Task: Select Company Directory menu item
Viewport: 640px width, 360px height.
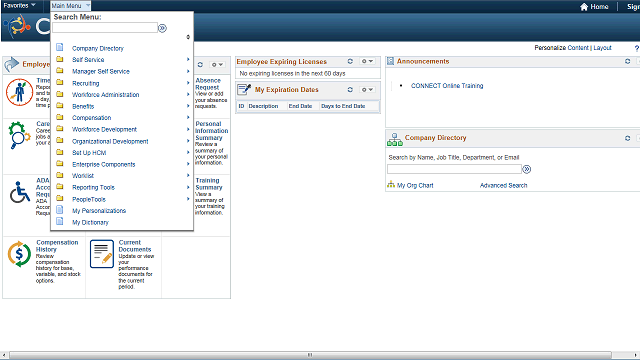Action: pyautogui.click(x=98, y=48)
